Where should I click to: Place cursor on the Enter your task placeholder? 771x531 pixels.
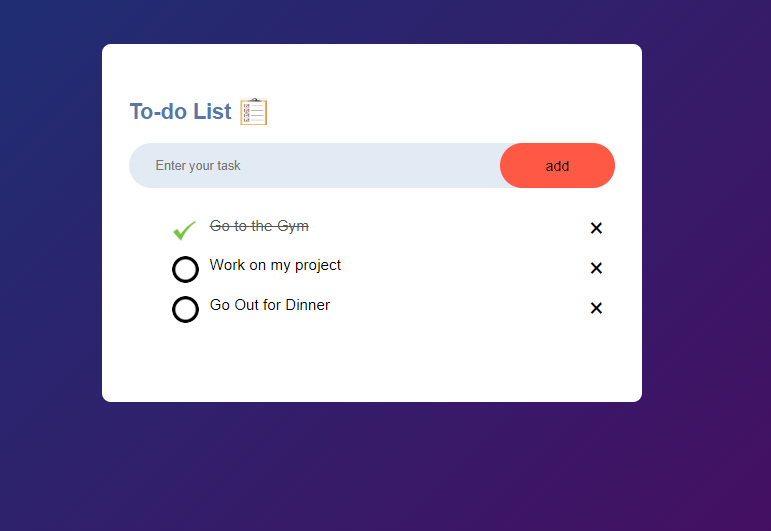(198, 166)
